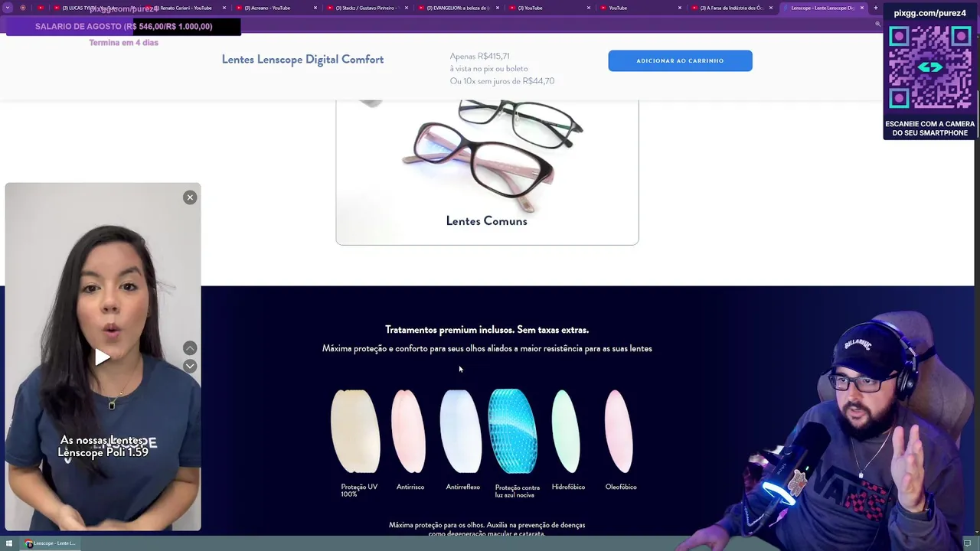
Task: Play the floating video widget
Action: point(102,357)
